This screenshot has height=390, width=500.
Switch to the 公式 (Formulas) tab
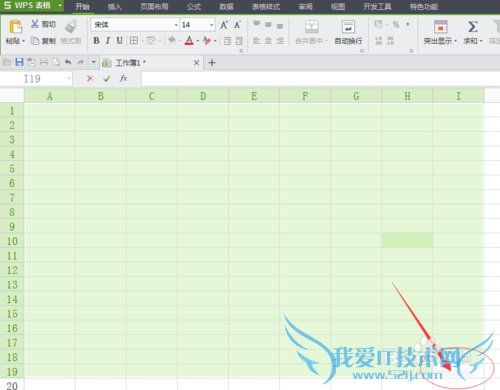tap(194, 6)
